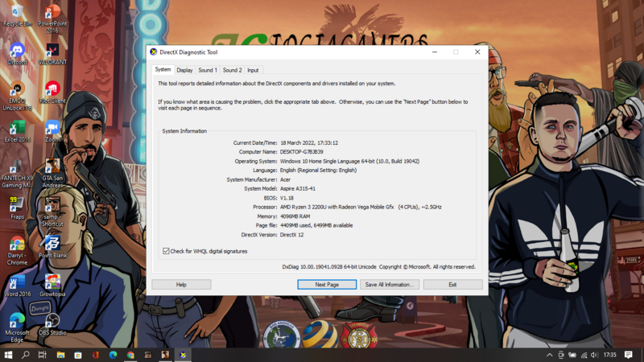The width and height of the screenshot is (644, 362).
Task: Open EMCO UnLock IT desktop icon
Action: pyautogui.click(x=17, y=96)
